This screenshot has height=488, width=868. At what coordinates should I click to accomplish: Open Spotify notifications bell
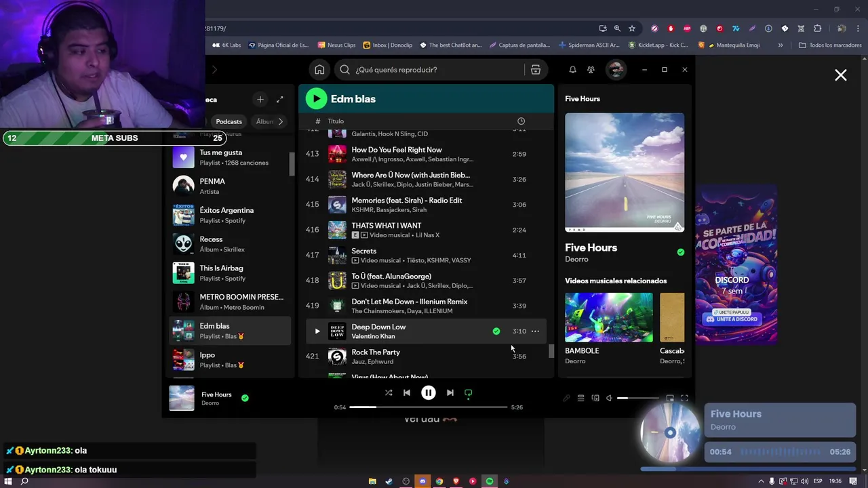(x=572, y=70)
